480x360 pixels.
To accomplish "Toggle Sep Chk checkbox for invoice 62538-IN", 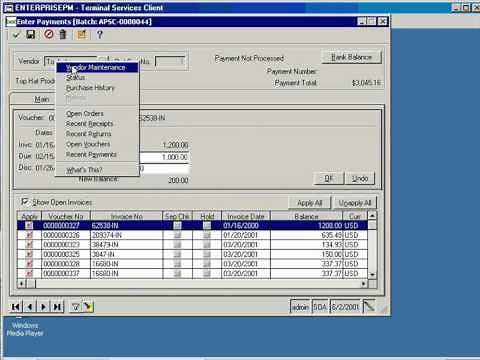I will (x=177, y=225).
